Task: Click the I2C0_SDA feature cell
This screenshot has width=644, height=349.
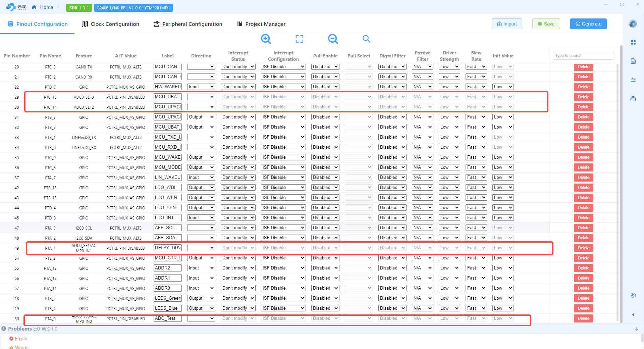Action: tap(84, 238)
